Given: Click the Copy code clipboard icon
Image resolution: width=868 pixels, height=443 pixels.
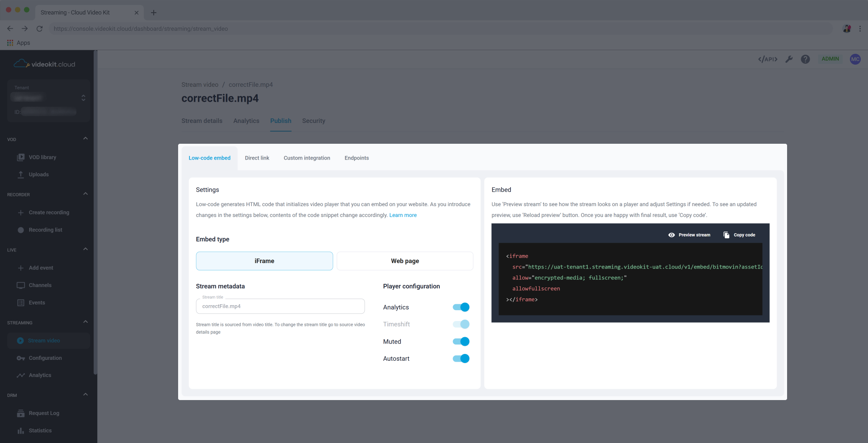Looking at the screenshot, I should (x=726, y=235).
